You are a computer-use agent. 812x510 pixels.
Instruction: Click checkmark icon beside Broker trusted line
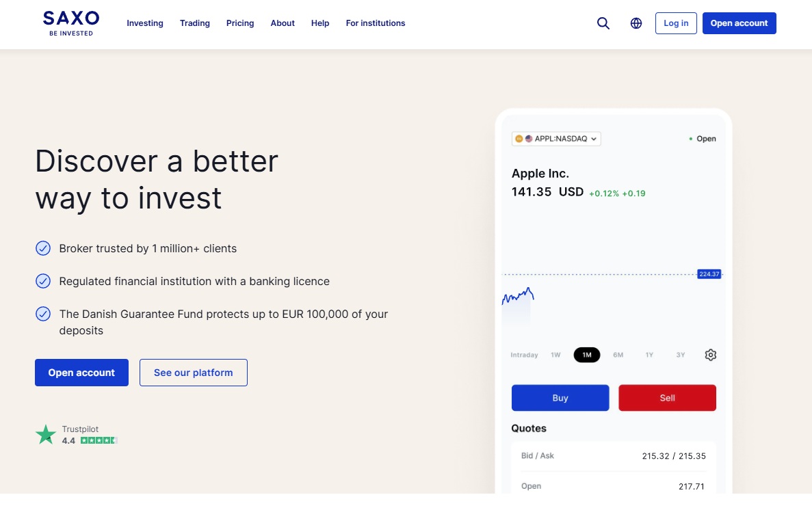pyautogui.click(x=43, y=249)
